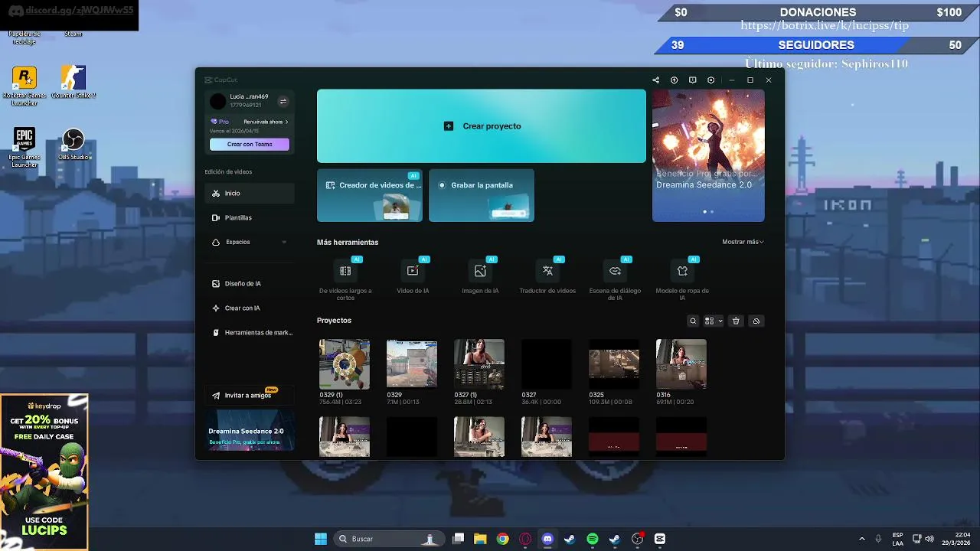Open Crear con IA in sidebar
The image size is (980, 551).
(250, 308)
